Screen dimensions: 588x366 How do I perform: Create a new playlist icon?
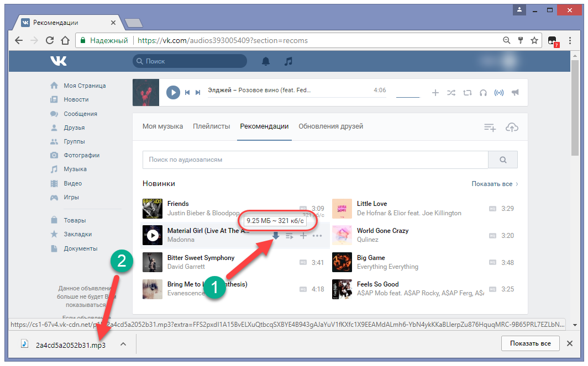click(490, 128)
